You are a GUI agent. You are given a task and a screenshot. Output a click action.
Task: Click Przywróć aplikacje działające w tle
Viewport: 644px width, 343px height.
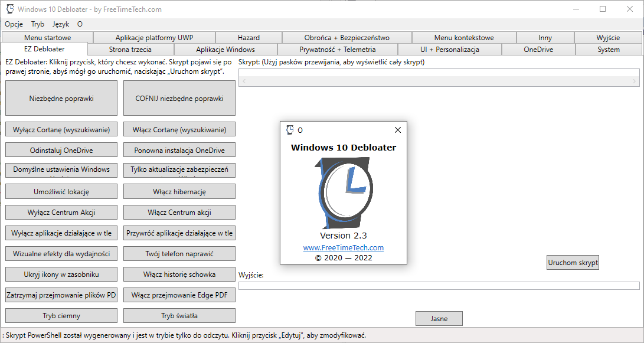[179, 233]
